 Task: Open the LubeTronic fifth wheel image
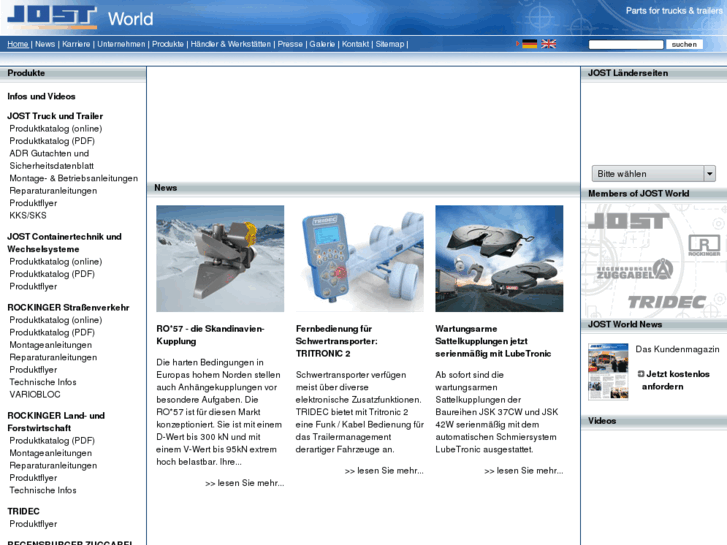pyautogui.click(x=499, y=259)
